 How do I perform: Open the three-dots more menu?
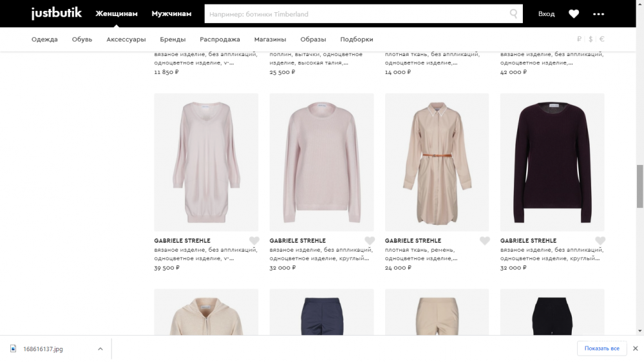click(x=598, y=14)
